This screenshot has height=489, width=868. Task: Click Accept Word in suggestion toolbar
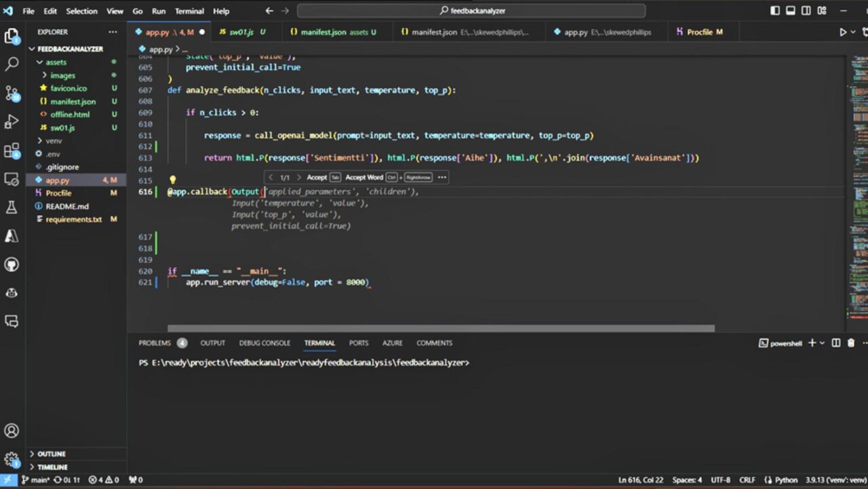pos(364,178)
